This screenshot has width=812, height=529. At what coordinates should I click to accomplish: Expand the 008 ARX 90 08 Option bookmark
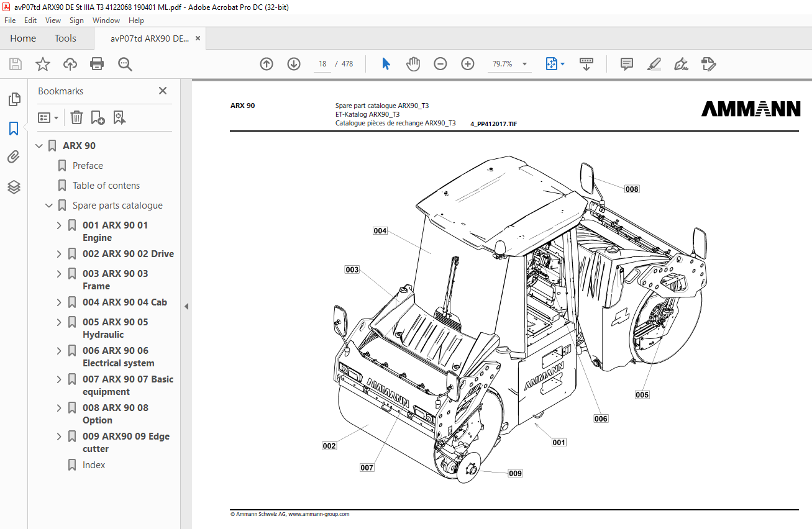point(59,408)
